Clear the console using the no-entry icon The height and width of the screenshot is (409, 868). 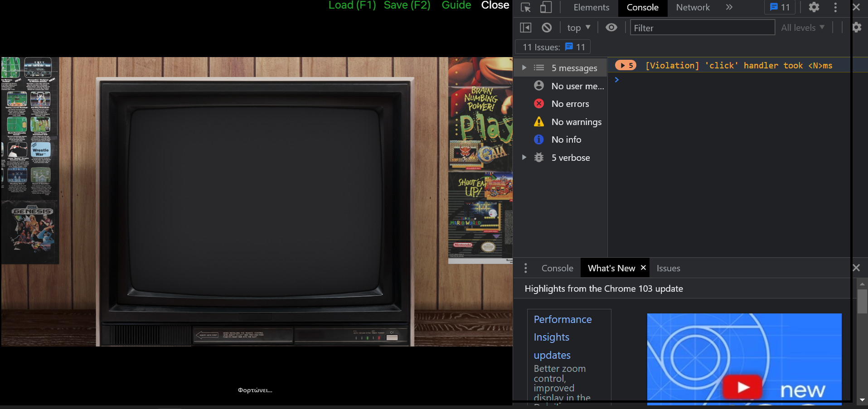547,27
